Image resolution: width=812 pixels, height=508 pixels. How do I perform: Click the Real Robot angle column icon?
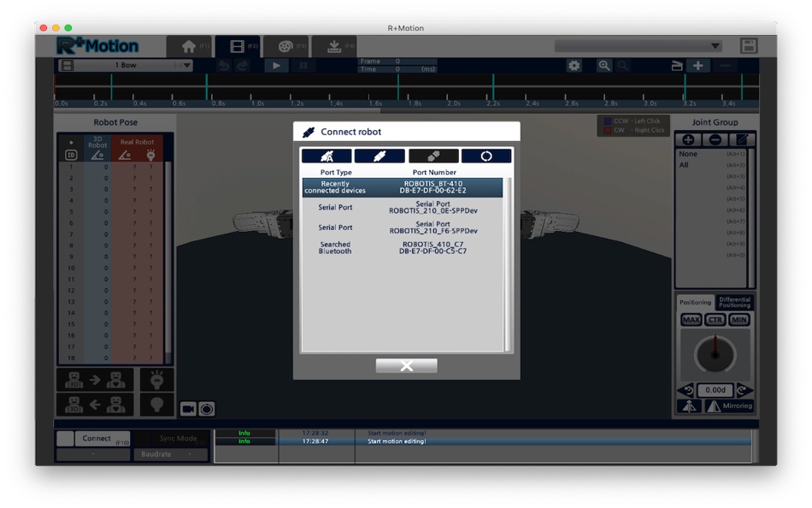(x=124, y=155)
